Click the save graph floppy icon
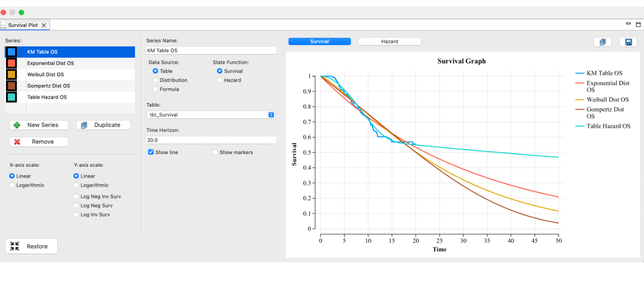Viewport: 644px width, 289px height. pos(628,42)
